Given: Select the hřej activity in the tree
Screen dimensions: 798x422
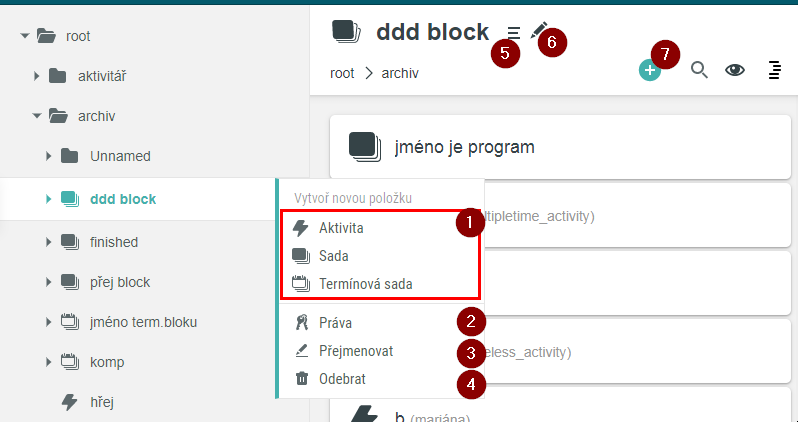Looking at the screenshot, I should (x=102, y=402).
